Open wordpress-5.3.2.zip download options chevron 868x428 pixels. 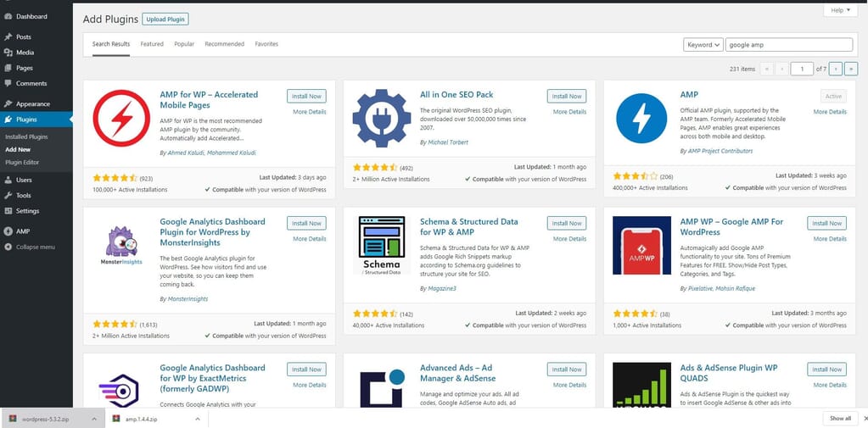click(x=94, y=419)
